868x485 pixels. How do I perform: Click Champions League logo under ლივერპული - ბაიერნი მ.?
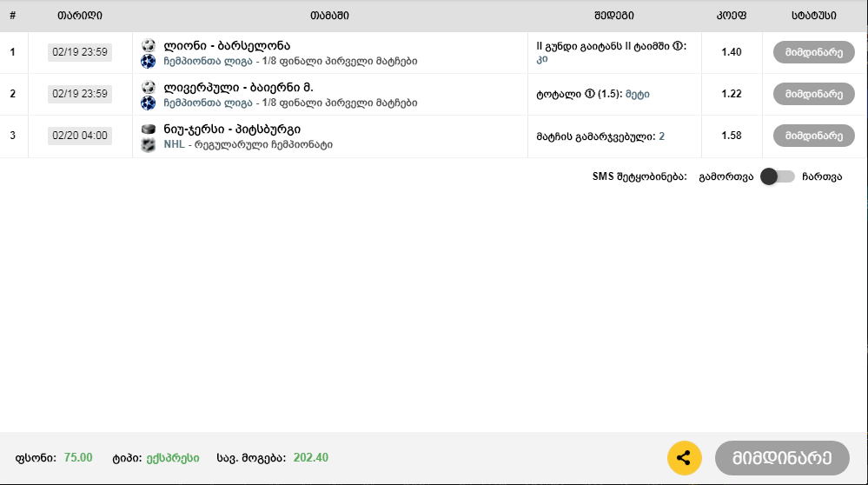pyautogui.click(x=149, y=103)
